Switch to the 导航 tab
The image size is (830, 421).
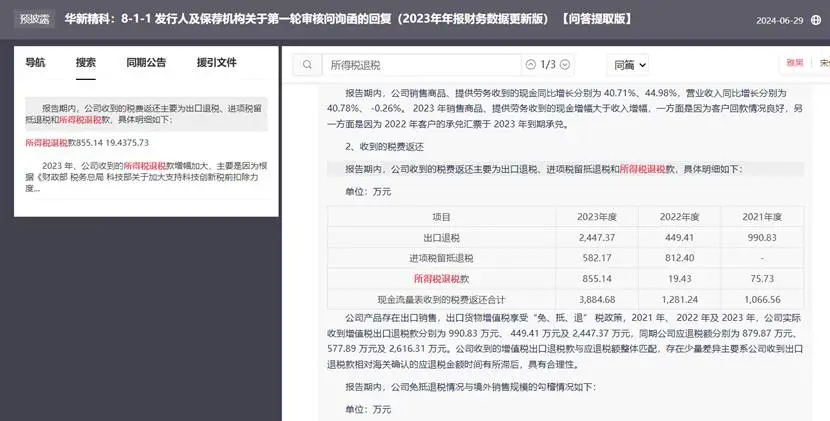[35, 62]
